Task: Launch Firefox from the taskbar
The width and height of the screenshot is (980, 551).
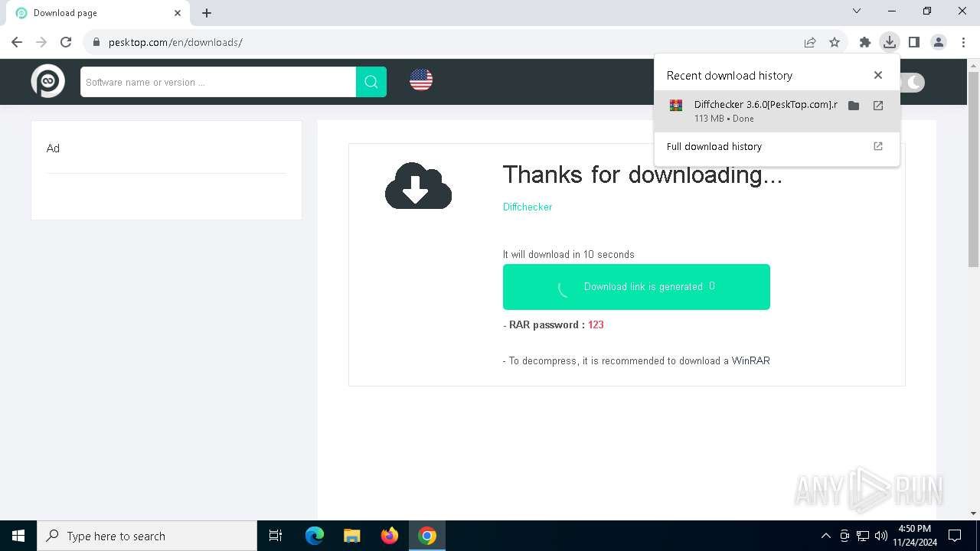Action: tap(390, 536)
